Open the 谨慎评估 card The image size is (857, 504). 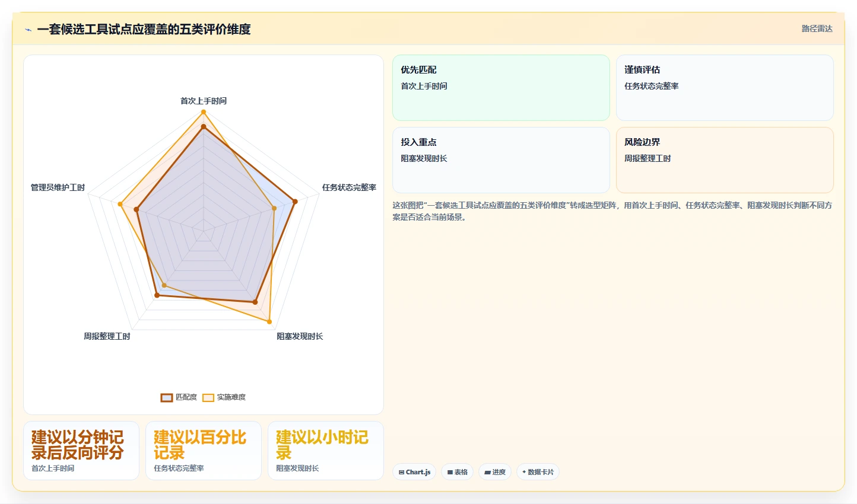(x=725, y=88)
